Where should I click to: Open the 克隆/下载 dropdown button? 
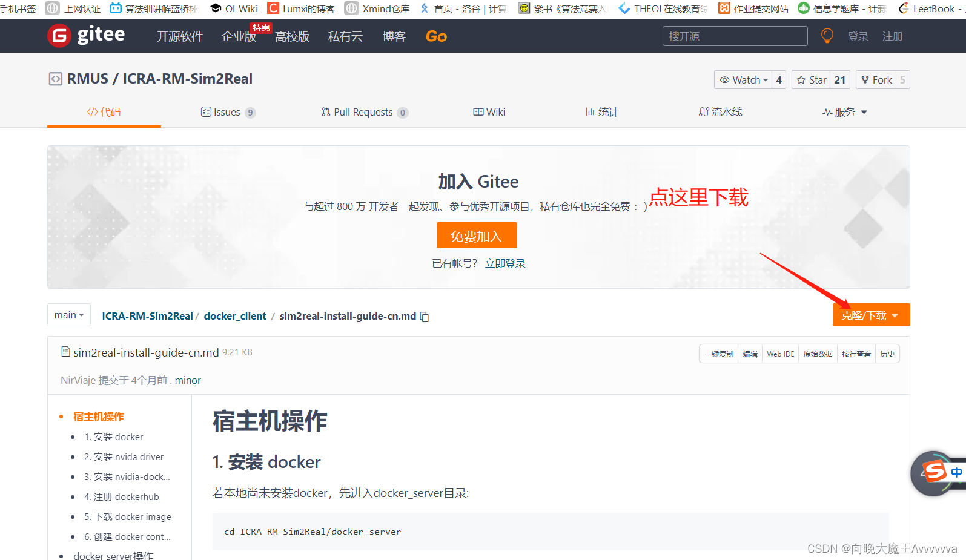point(871,315)
